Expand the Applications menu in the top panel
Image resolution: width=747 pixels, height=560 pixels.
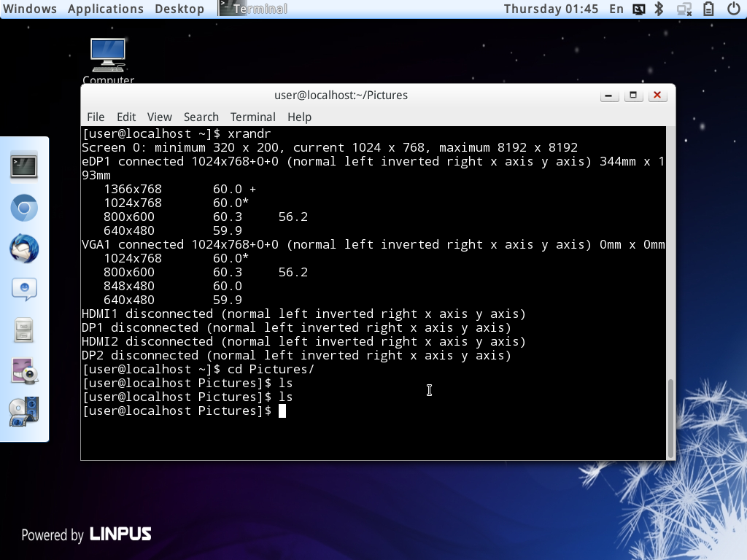point(106,9)
